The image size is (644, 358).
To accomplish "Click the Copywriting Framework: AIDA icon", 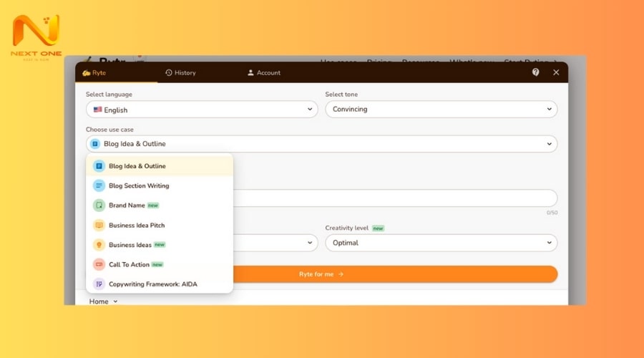I will tap(99, 284).
